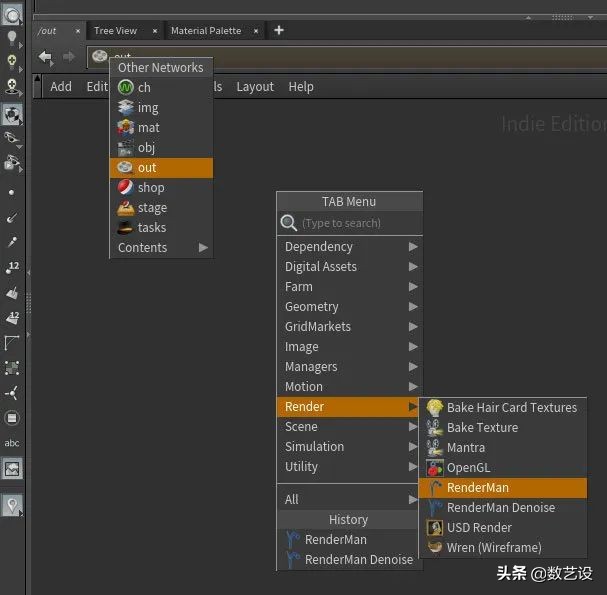Select RenderMan Denoise from History
The height and width of the screenshot is (595, 607).
[358, 559]
